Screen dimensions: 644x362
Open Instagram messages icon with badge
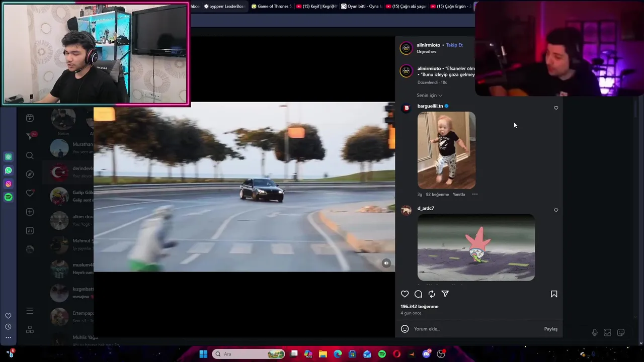(x=30, y=136)
